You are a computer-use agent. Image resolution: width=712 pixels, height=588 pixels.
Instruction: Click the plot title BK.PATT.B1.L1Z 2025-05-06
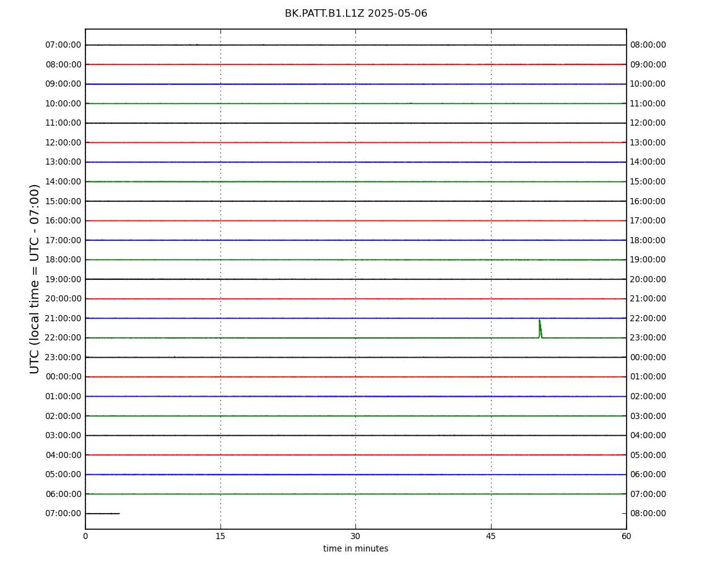tap(356, 14)
